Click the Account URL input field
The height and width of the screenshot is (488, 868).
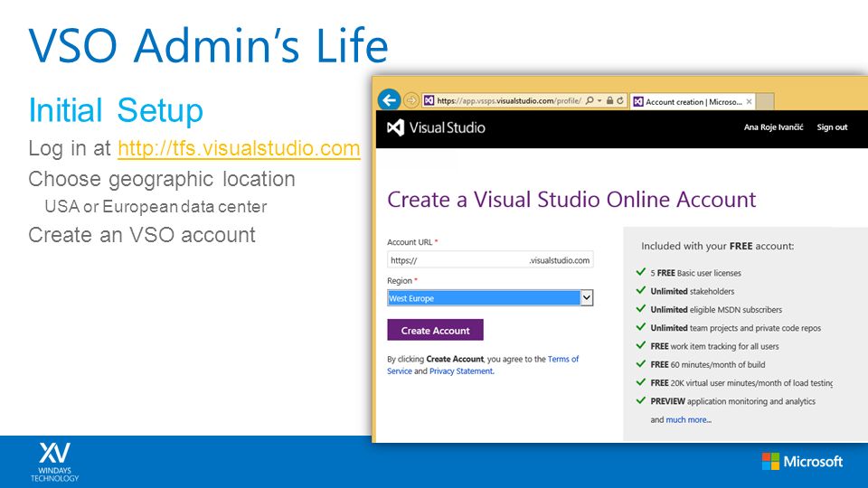pyautogui.click(x=490, y=260)
